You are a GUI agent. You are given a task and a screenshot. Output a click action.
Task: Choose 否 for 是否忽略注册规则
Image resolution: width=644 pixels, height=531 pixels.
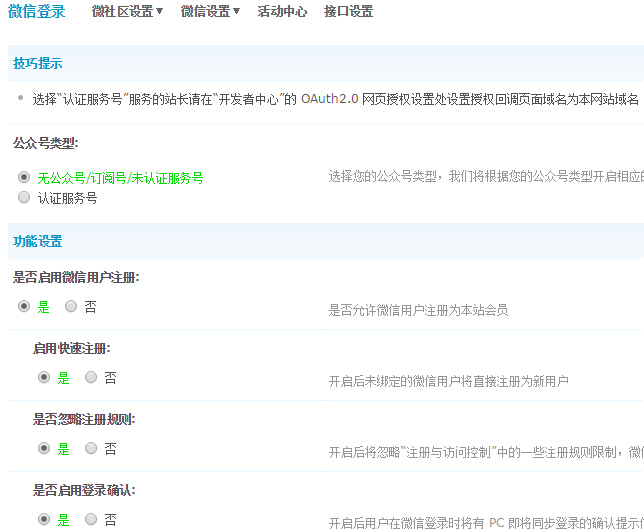click(x=91, y=448)
